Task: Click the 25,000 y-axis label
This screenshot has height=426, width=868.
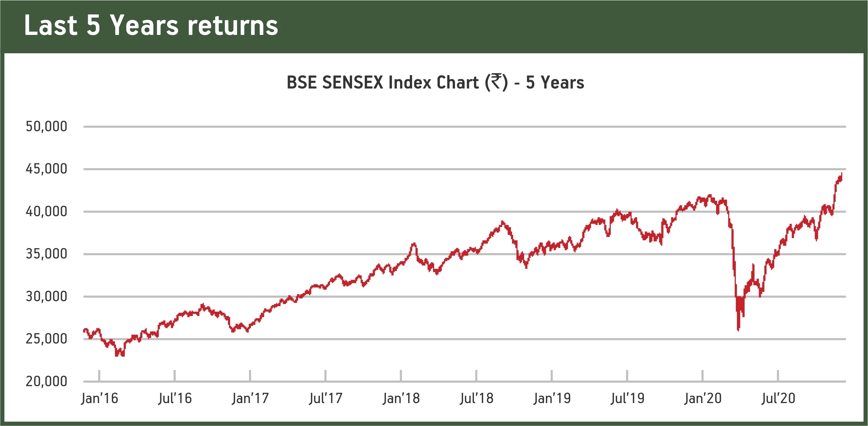Action: tap(47, 339)
